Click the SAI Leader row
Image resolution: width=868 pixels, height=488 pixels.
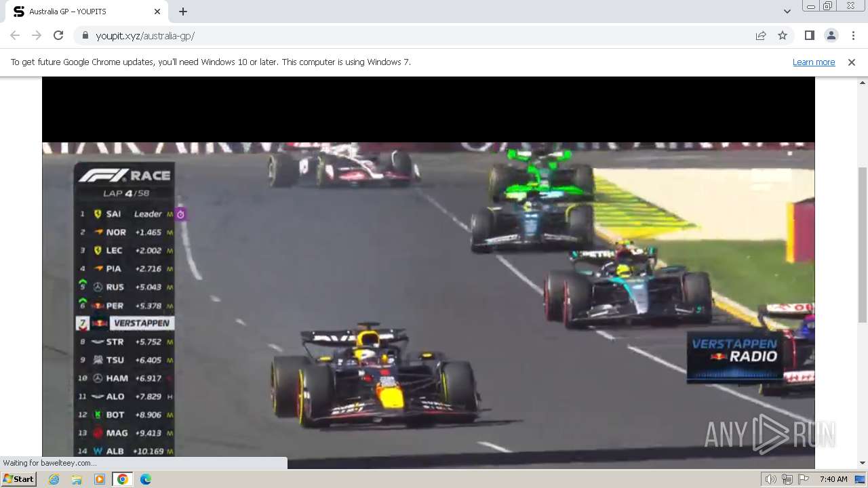click(125, 213)
